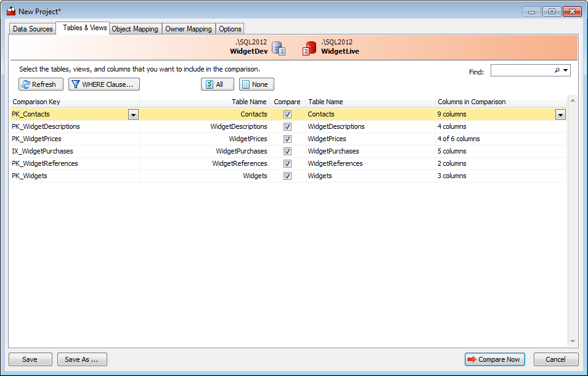Select All tables with the All button
This screenshot has height=376, width=588.
217,84
